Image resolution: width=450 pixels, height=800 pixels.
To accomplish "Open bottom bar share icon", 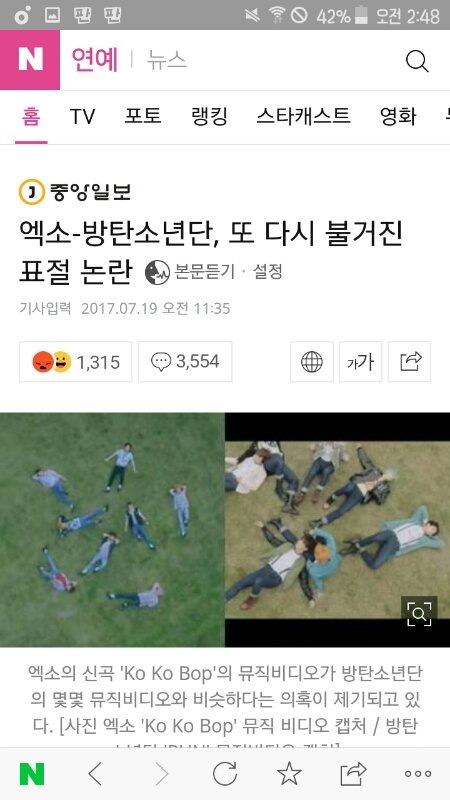I will 354,774.
